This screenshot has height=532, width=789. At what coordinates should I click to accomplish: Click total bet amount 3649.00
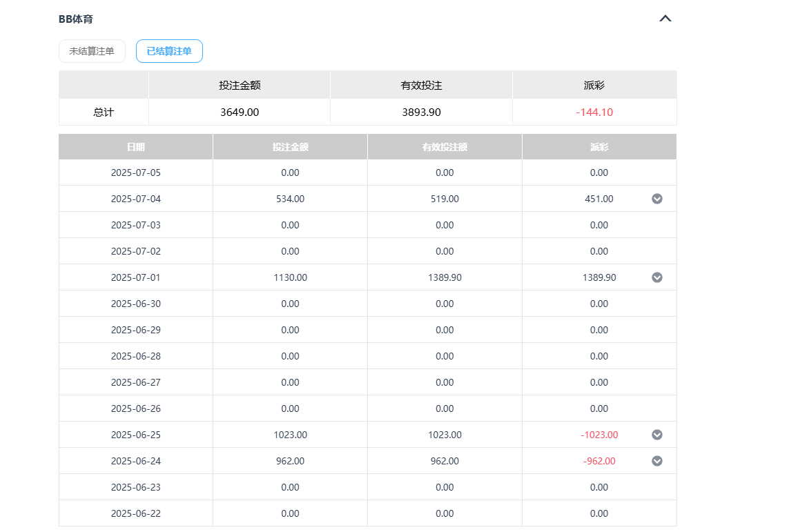tap(240, 112)
